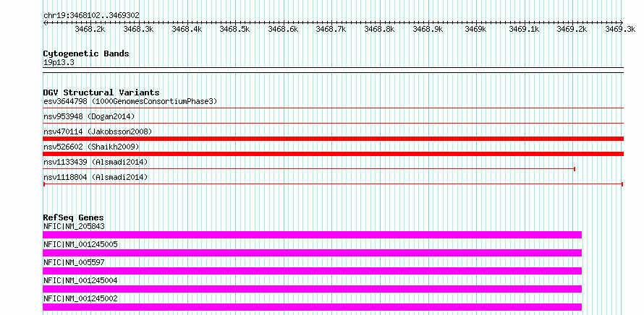Screen dimensions: 644x315
Task: Click the 3468.3k ruler position
Action: pos(138,29)
